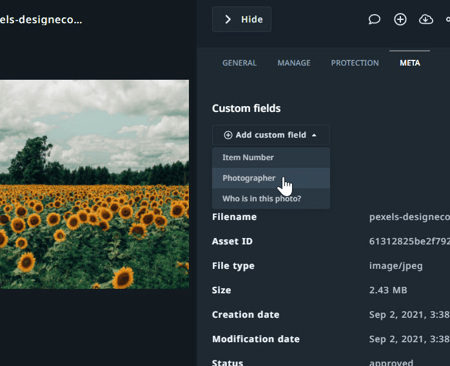The width and height of the screenshot is (450, 366).
Task: Select the Asset ID value 61312825be2f792
Action: 409,241
